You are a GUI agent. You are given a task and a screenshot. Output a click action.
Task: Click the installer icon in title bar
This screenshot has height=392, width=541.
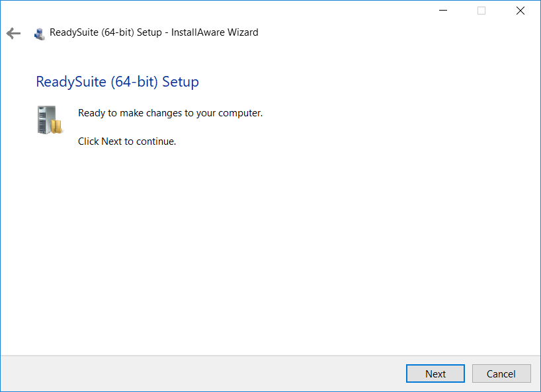click(x=39, y=34)
